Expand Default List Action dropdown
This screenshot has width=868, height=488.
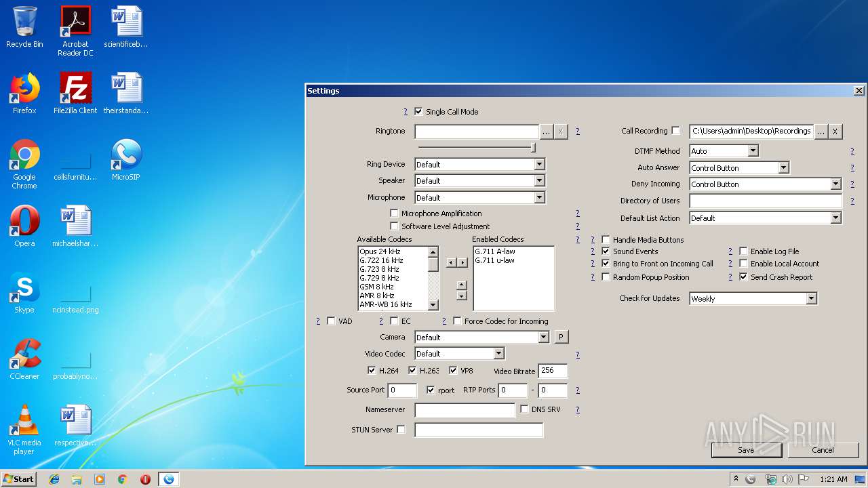pyautogui.click(x=835, y=218)
